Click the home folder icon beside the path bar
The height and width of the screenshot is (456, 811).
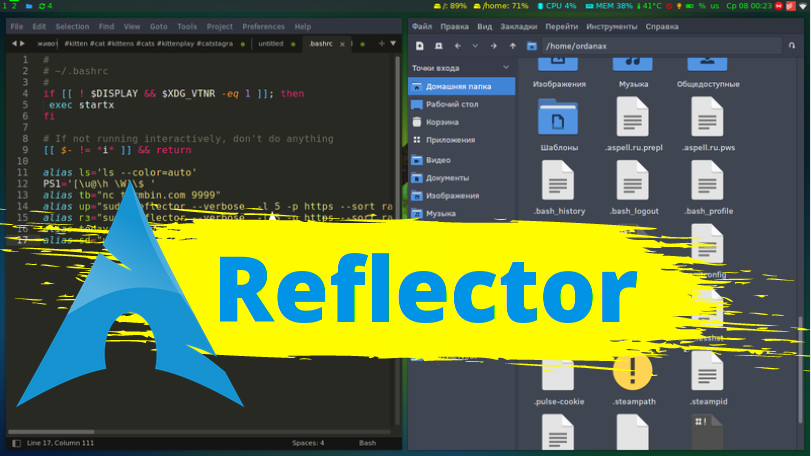click(532, 46)
